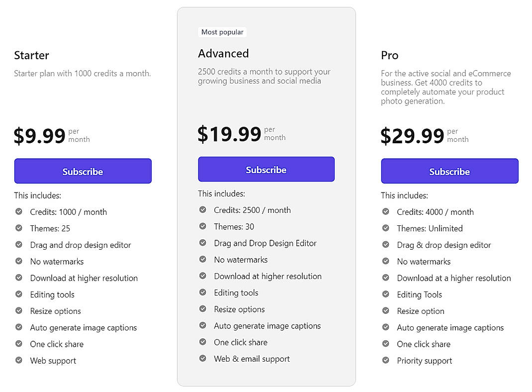Subscribe to the Advanced plan

(x=266, y=169)
